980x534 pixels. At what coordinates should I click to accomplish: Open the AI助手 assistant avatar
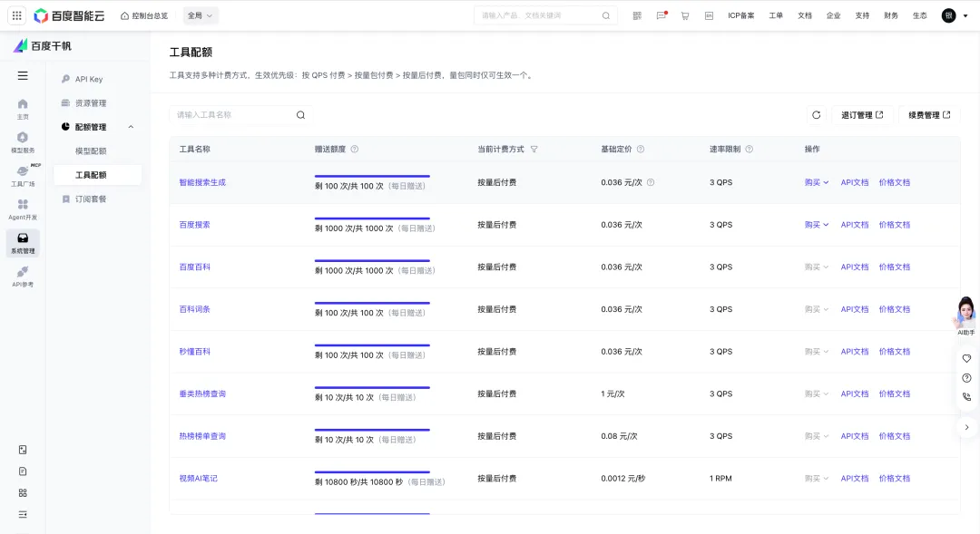965,315
